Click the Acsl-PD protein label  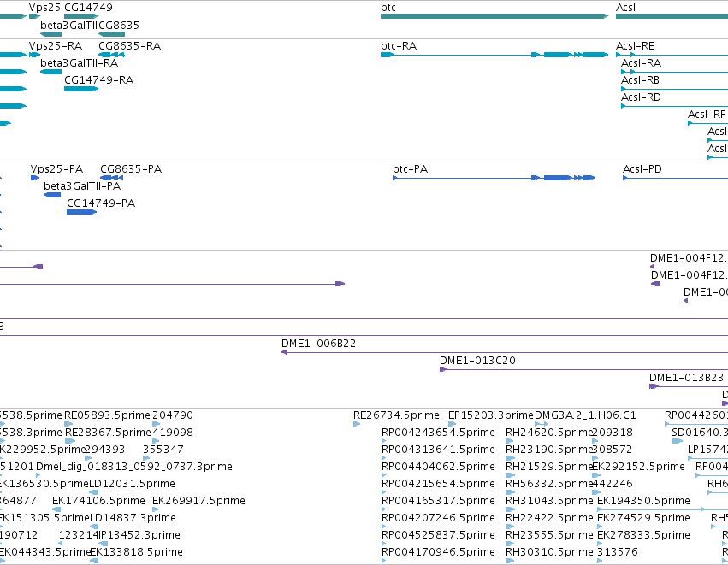pos(642,169)
